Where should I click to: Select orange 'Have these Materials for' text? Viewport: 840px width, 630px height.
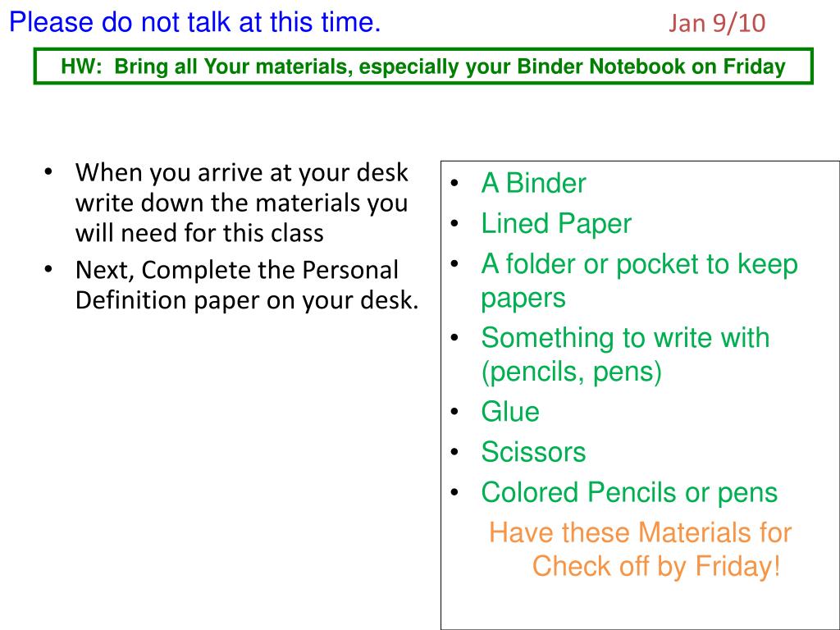point(640,533)
